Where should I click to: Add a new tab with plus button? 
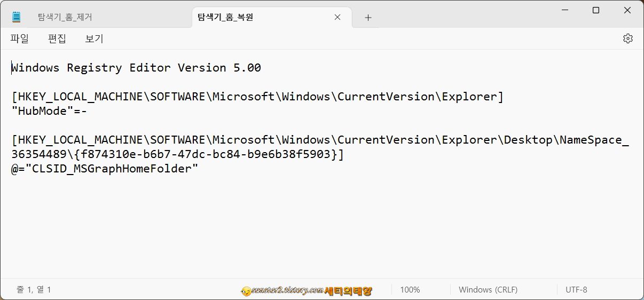coord(368,18)
